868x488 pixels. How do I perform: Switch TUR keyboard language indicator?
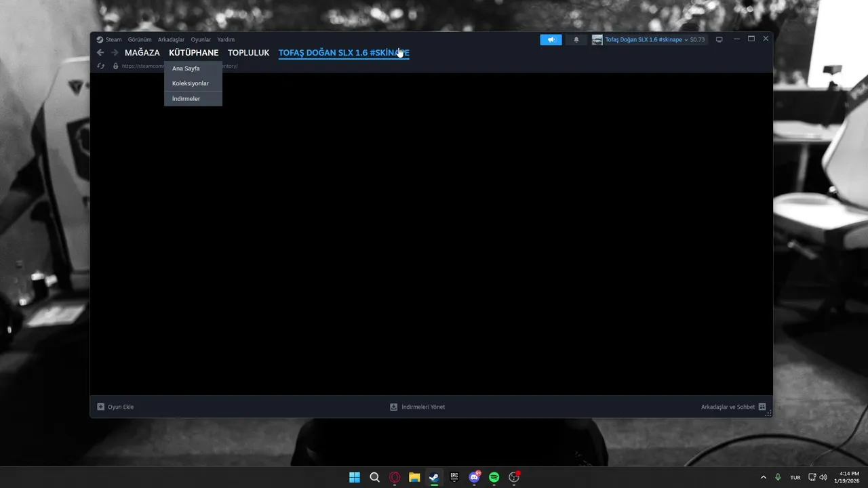coord(795,477)
